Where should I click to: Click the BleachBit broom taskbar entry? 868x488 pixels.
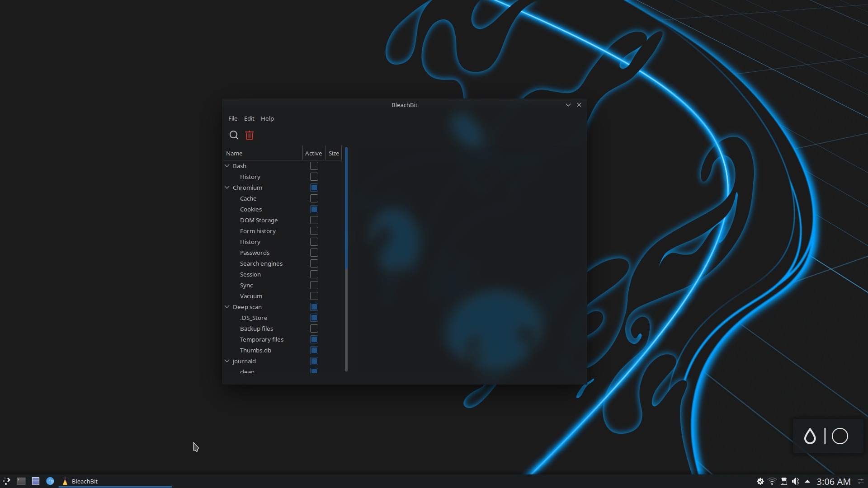[x=115, y=481]
